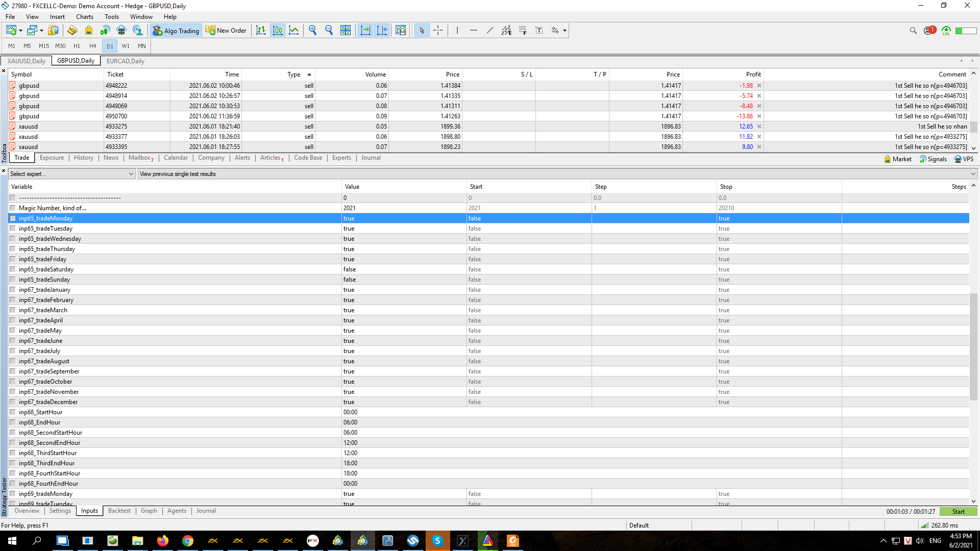Select the W1 timeframe
Viewport: 980px width, 551px height.
126,46
